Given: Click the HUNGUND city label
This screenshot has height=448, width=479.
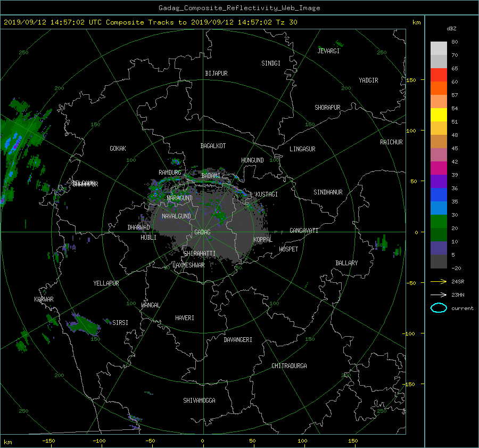Looking at the screenshot, I should 252,160.
